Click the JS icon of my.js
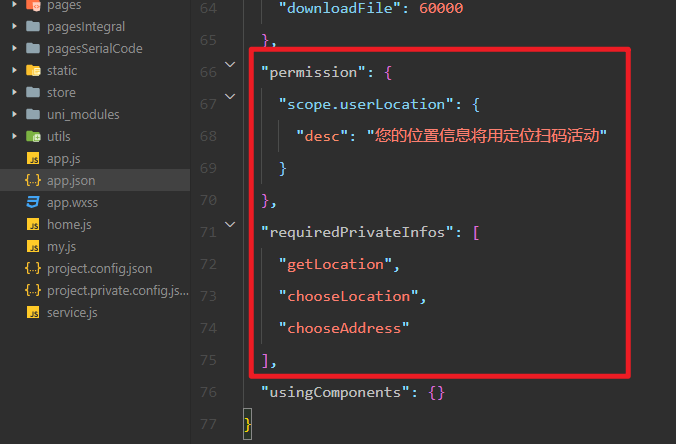Image resolution: width=676 pixels, height=444 pixels. [x=33, y=247]
